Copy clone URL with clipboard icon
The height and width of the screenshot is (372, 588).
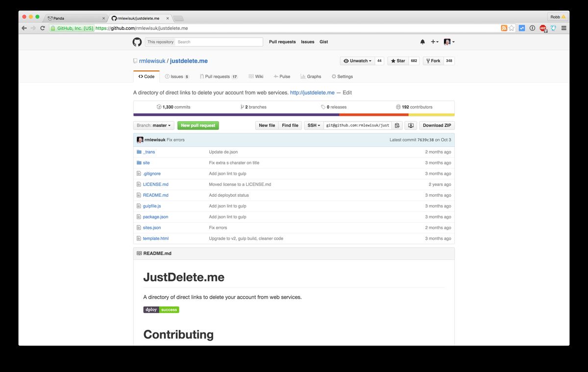click(x=397, y=125)
